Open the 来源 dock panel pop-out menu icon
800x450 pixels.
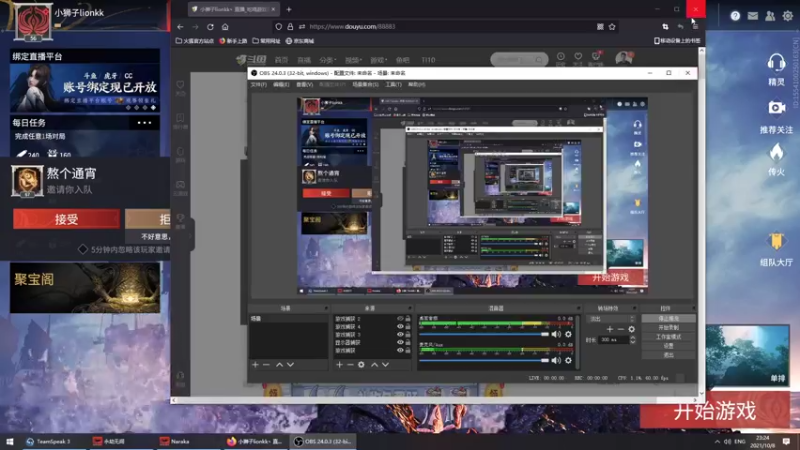(409, 308)
